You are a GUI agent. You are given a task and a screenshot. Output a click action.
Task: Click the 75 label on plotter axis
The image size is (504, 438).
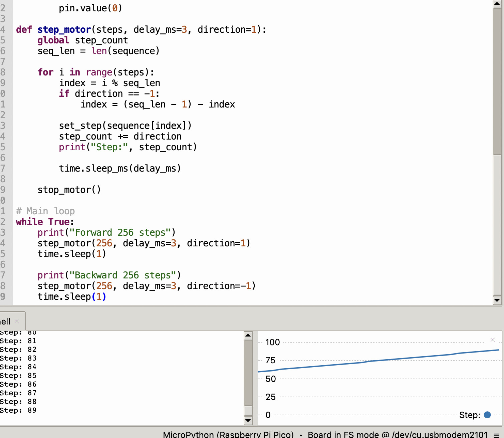[270, 360]
